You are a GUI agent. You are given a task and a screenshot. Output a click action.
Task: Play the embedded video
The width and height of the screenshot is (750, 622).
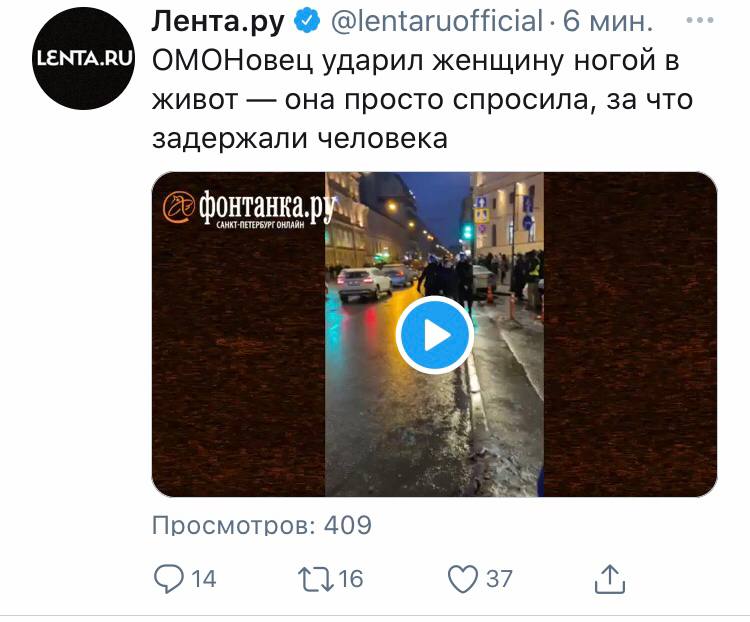434,335
